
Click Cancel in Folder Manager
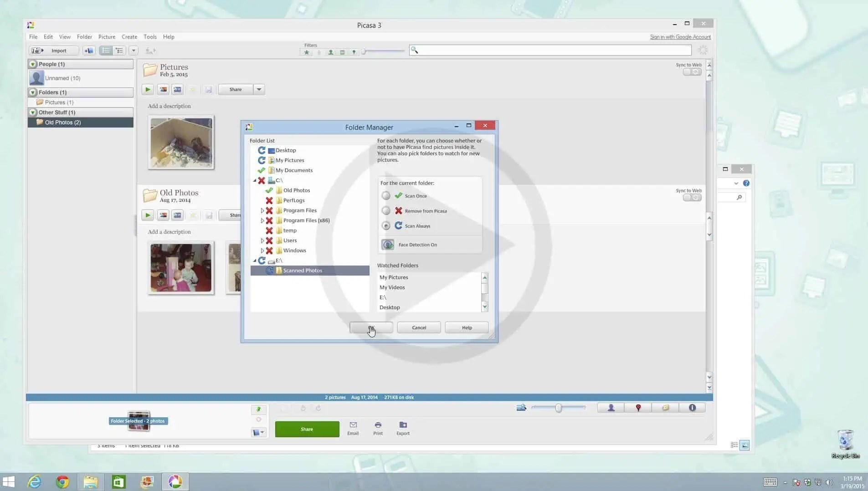[419, 327]
